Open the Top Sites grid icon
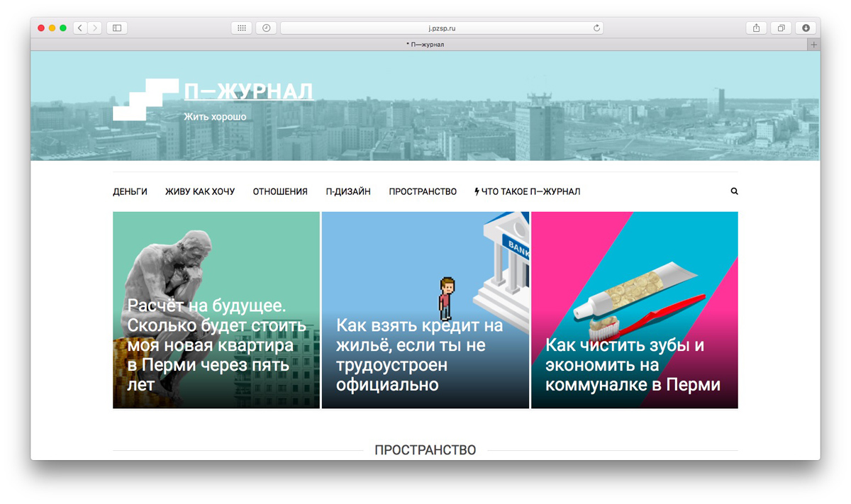This screenshot has height=504, width=851. (x=241, y=28)
